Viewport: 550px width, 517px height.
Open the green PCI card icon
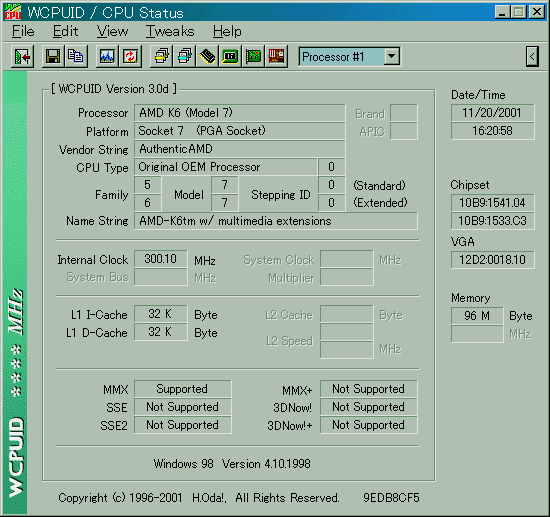pyautogui.click(x=253, y=56)
